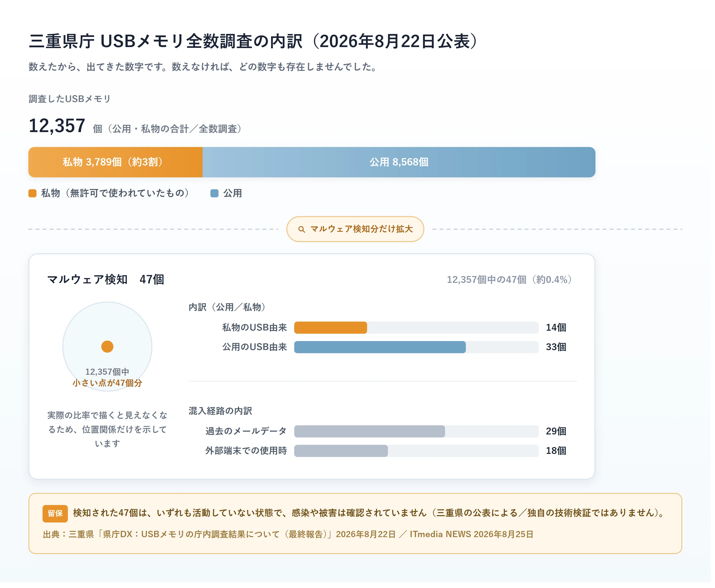
Task: Click the 外部端末での使用時 gray bar
Action: click(341, 450)
